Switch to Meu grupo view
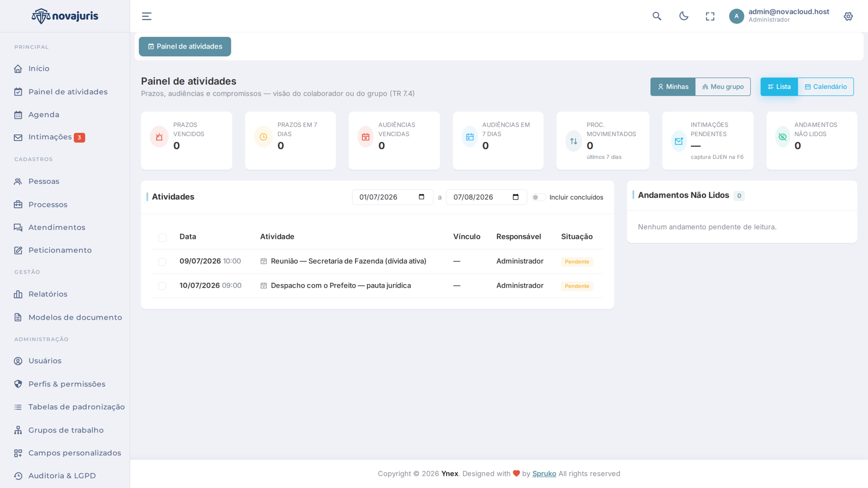 (723, 87)
